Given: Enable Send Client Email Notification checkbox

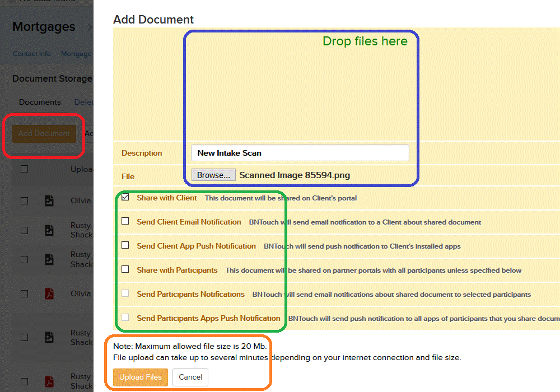Looking at the screenshot, I should (x=125, y=221).
